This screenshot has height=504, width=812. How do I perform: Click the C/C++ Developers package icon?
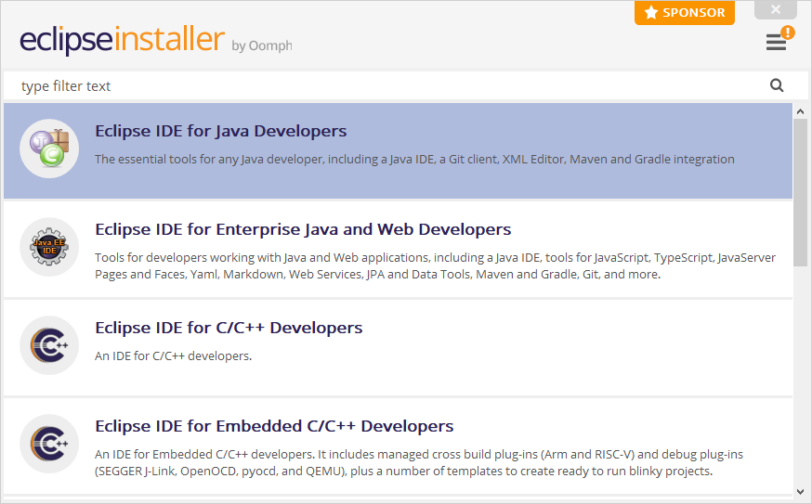(x=49, y=345)
